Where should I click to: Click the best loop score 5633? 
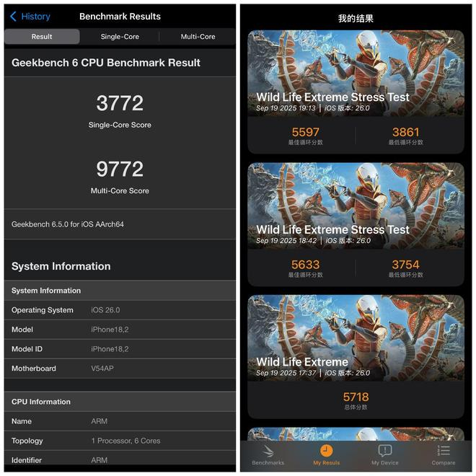click(x=305, y=265)
